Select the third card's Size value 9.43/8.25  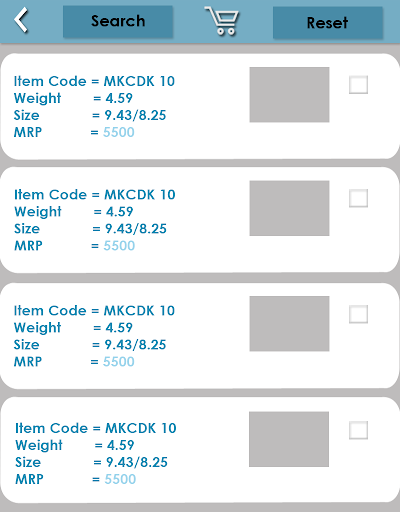click(x=135, y=345)
